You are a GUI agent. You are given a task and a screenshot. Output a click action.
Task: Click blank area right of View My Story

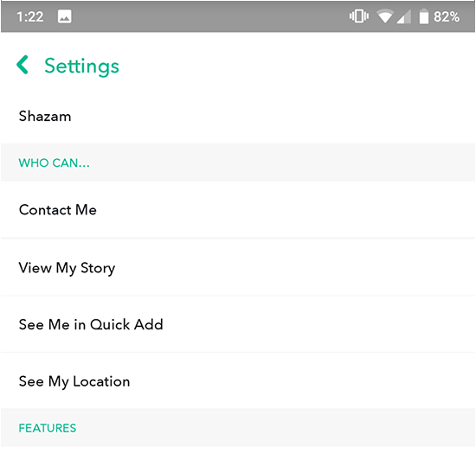294,267
